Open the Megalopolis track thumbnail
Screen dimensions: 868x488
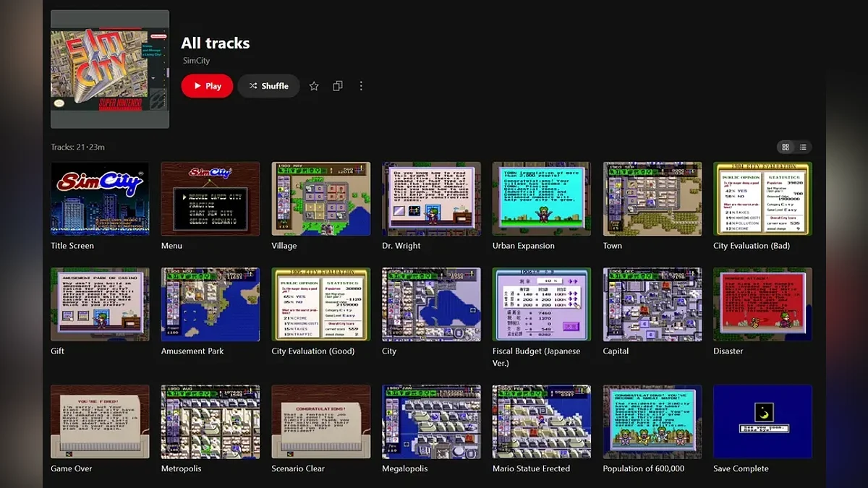431,421
